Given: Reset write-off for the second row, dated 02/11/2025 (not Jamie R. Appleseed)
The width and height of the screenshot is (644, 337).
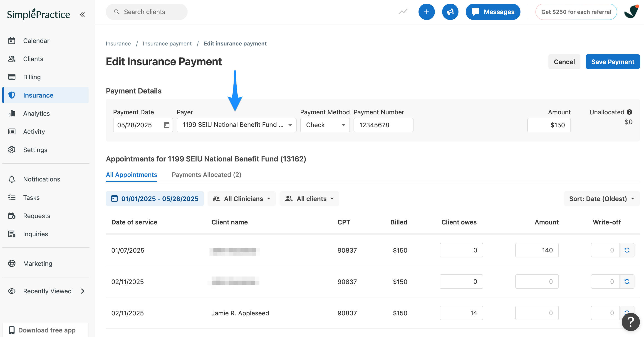Looking at the screenshot, I should click(x=627, y=282).
